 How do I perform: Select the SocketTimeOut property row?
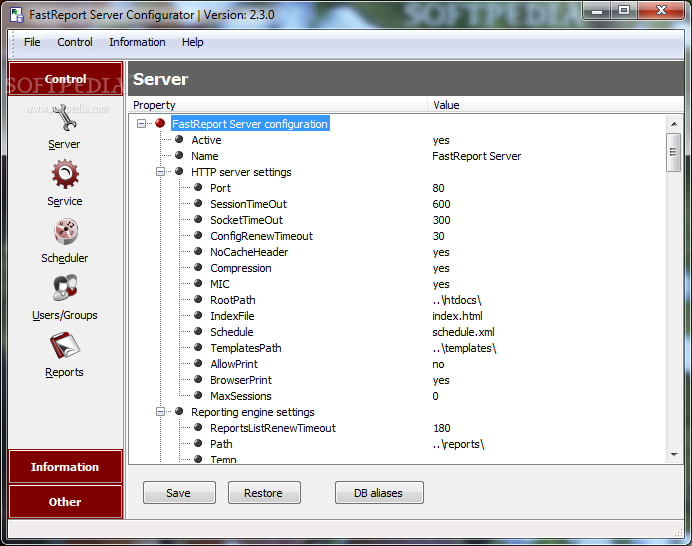tap(246, 220)
